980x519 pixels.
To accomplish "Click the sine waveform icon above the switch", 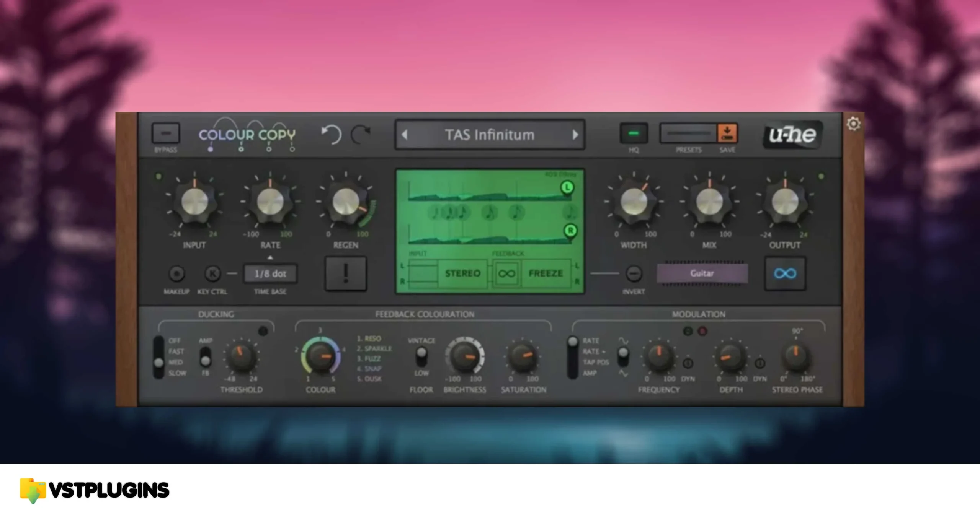I will click(623, 340).
